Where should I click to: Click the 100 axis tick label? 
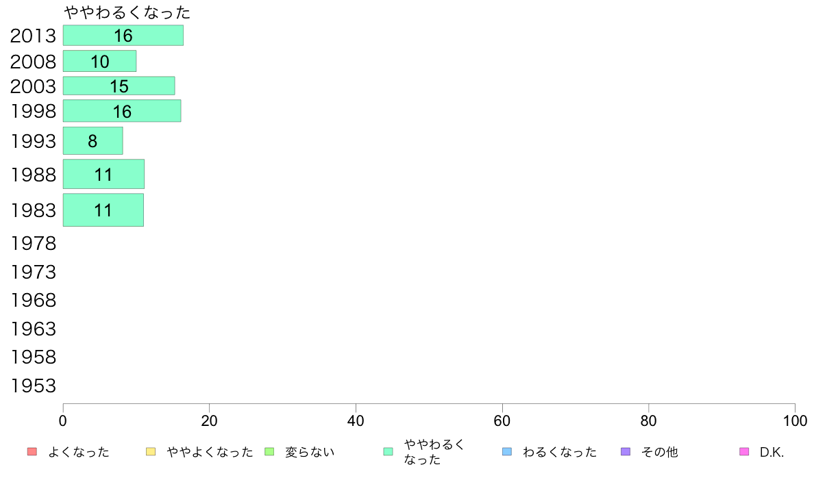coord(795,421)
